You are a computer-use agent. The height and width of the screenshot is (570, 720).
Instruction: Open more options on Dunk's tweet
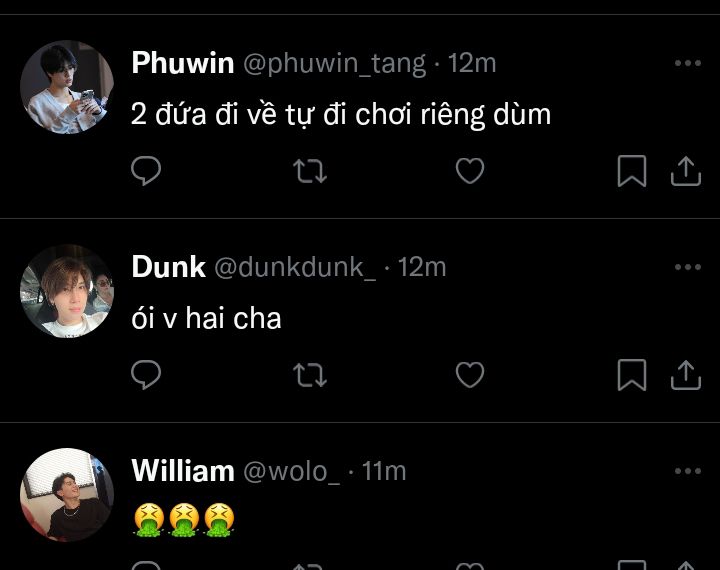pyautogui.click(x=688, y=267)
